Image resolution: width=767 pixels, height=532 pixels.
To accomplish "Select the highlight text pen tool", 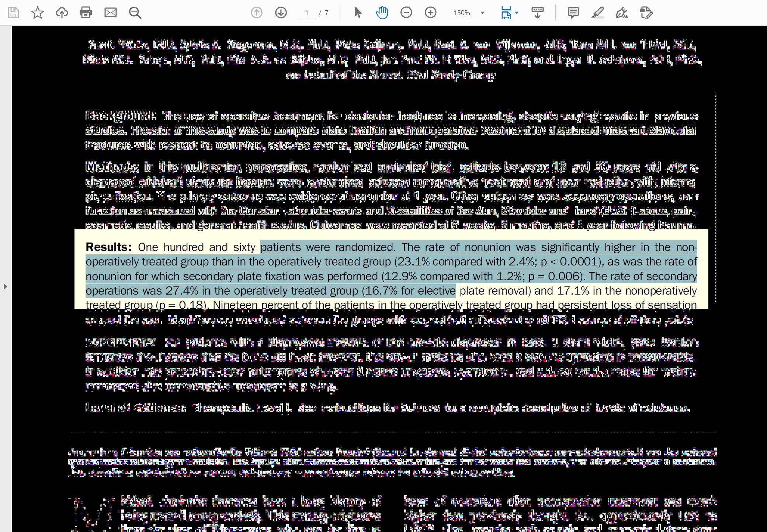I will 597,13.
